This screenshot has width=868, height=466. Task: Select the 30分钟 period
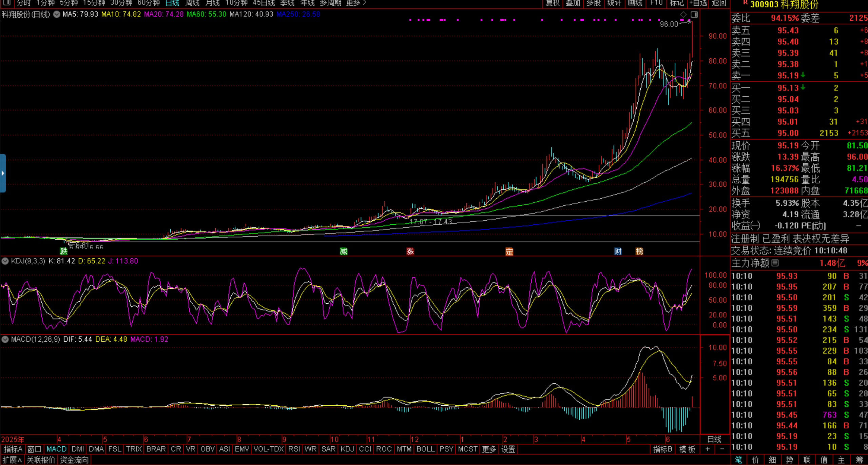[x=121, y=3]
